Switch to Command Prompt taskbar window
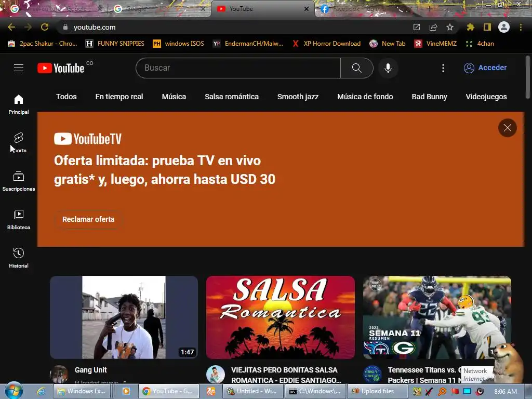 point(315,391)
